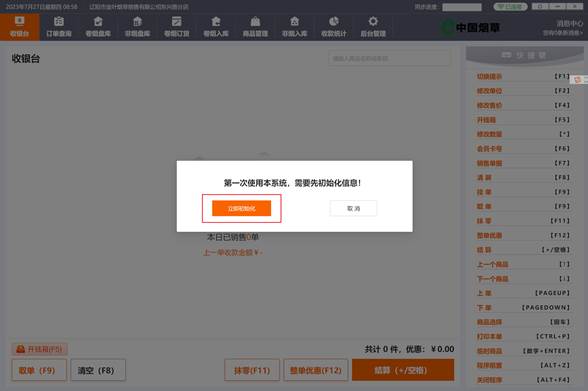Select the 开钱箱 [F5] row in shortcut list

[x=523, y=120]
